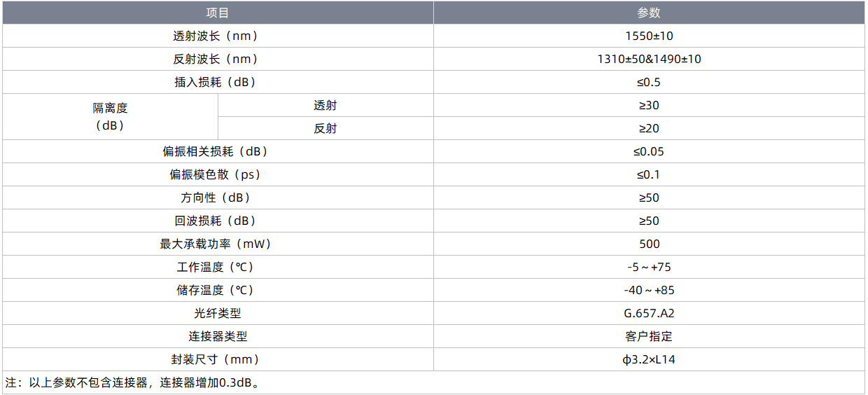Click the 储存温度（℃）label
This screenshot has width=868, height=395.
(218, 290)
